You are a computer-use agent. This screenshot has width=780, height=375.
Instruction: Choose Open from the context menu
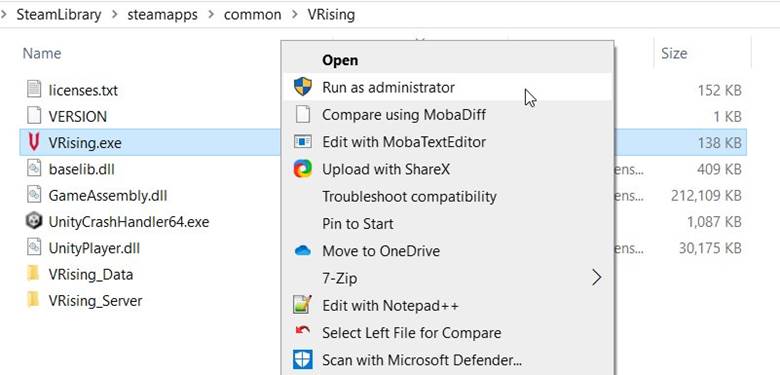pos(340,60)
